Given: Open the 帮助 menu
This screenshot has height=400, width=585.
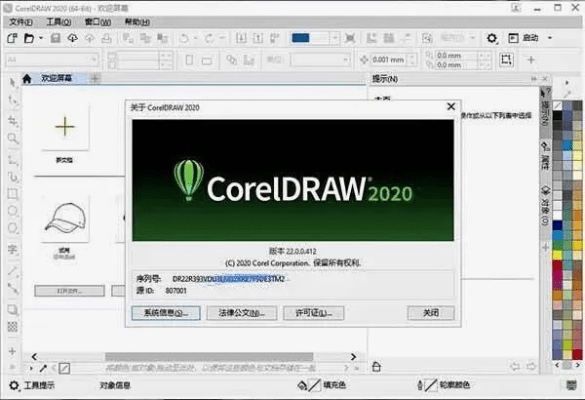Looking at the screenshot, I should point(137,22).
